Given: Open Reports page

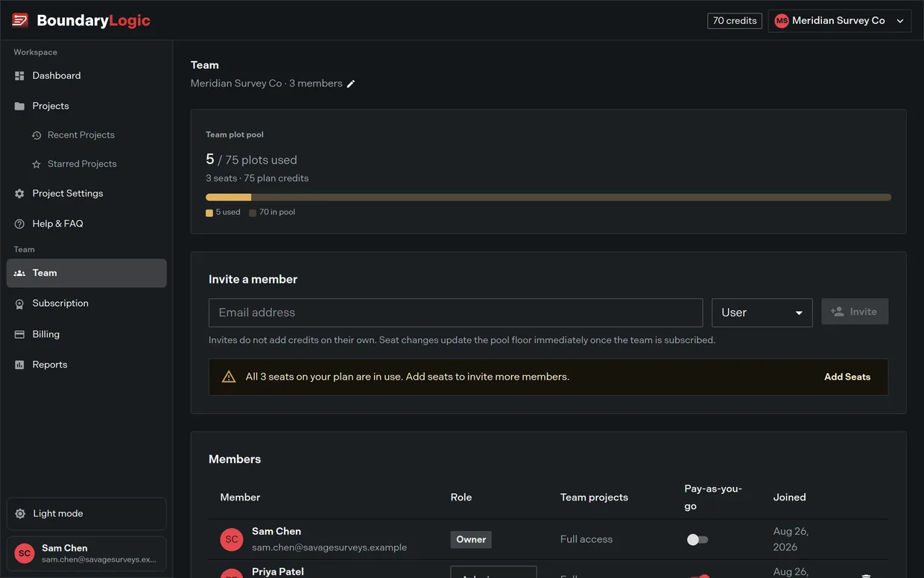Looking at the screenshot, I should [x=86, y=365].
